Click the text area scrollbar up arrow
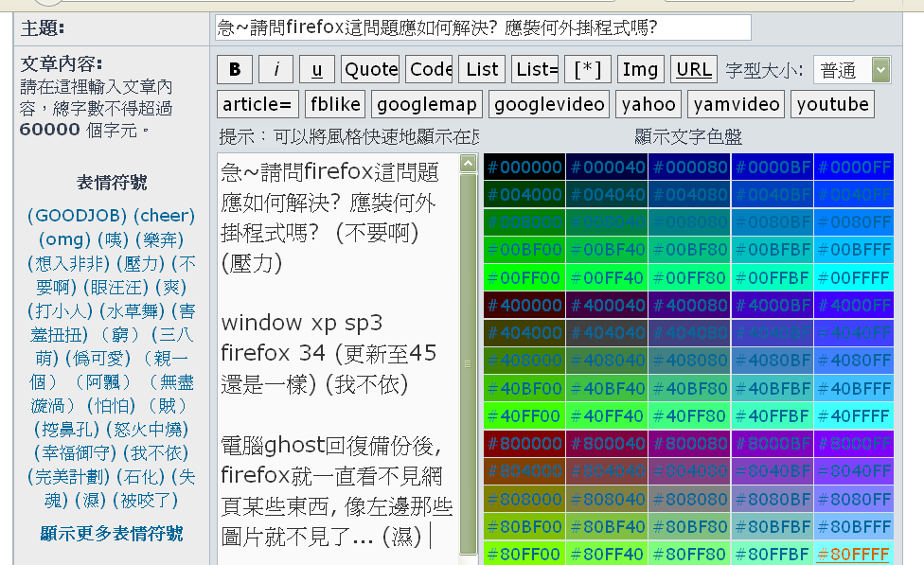This screenshot has height=565, width=924. click(468, 163)
